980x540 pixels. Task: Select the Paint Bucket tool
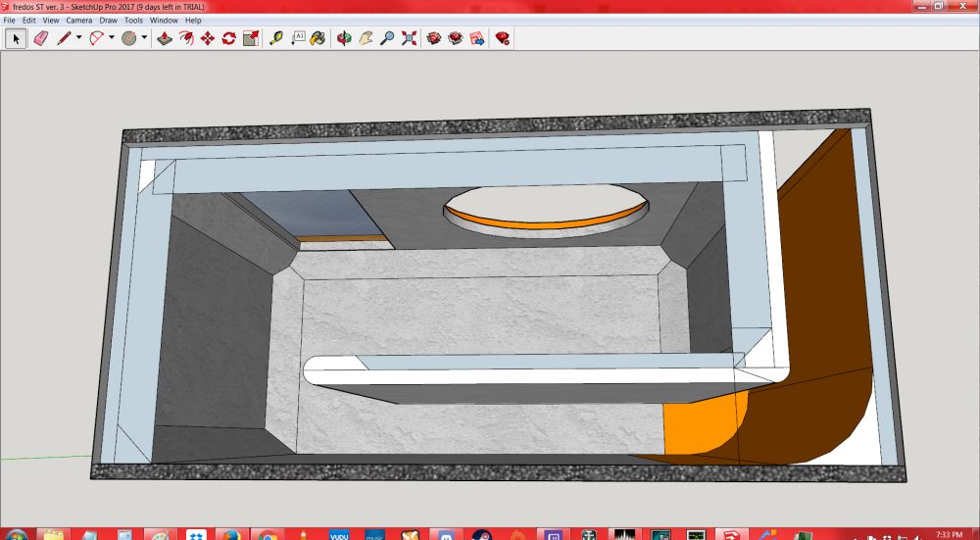click(318, 39)
